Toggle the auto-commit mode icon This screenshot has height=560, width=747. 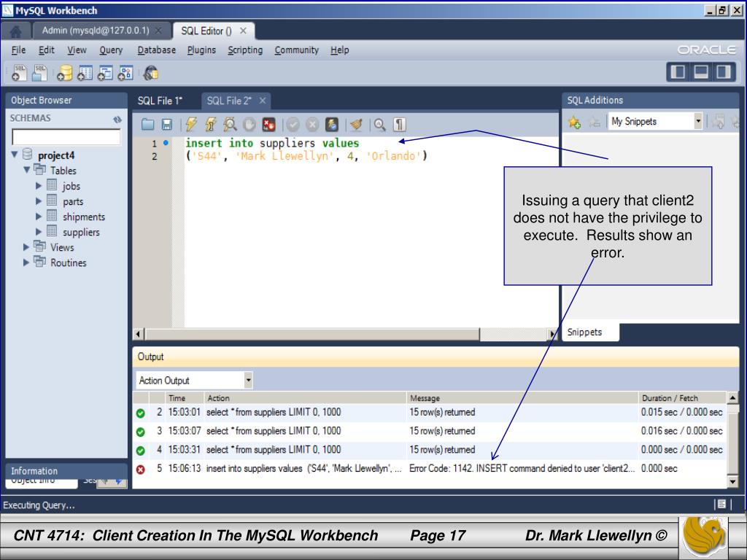click(x=332, y=124)
